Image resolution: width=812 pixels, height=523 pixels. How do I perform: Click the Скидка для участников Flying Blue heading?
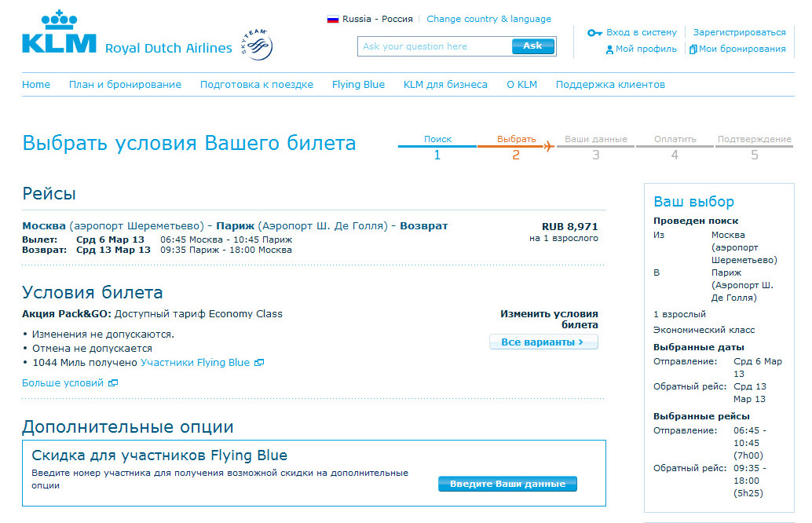coord(159,455)
